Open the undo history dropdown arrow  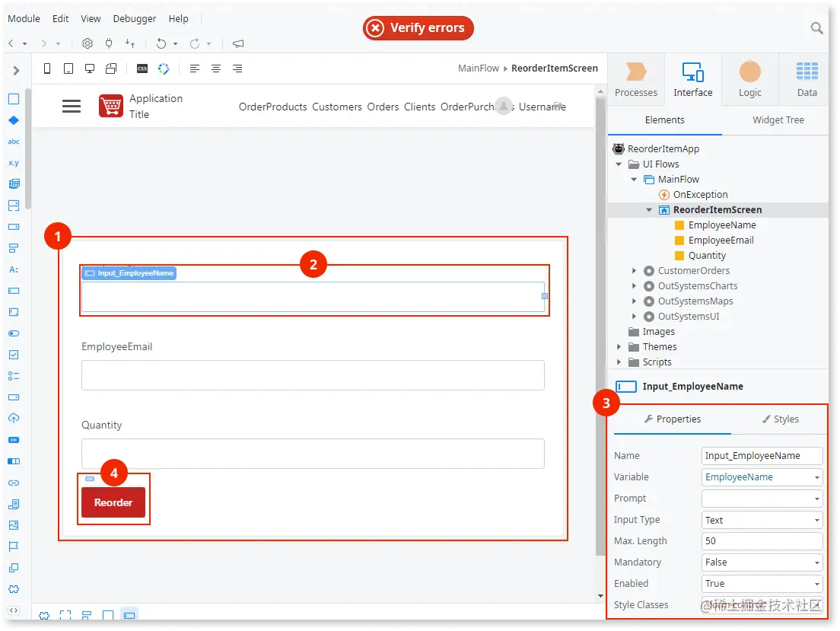pos(175,43)
